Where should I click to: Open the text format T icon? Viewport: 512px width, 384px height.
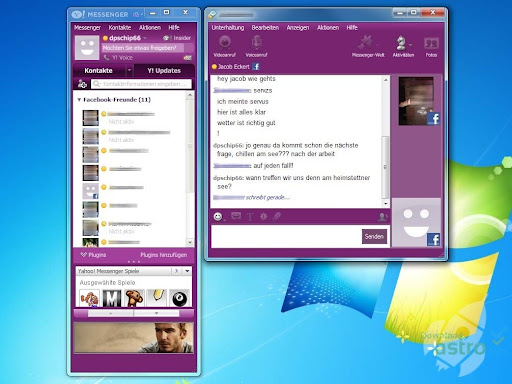pos(250,217)
